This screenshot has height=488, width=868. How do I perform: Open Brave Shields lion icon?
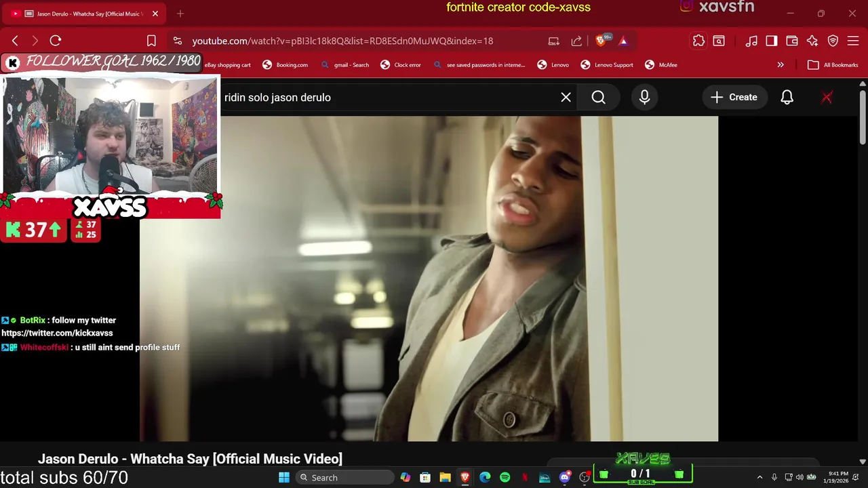click(600, 41)
